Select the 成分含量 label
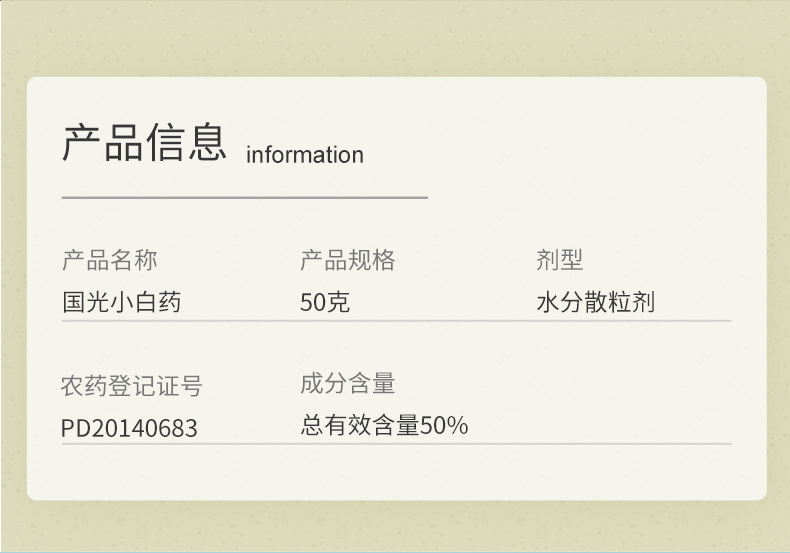The width and height of the screenshot is (790, 553). pos(348,383)
